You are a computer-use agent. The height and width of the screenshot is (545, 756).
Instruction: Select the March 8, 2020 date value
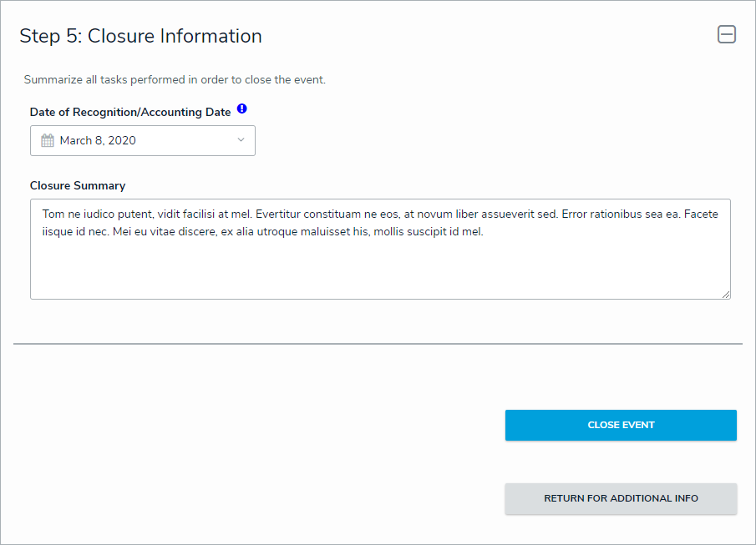point(98,140)
